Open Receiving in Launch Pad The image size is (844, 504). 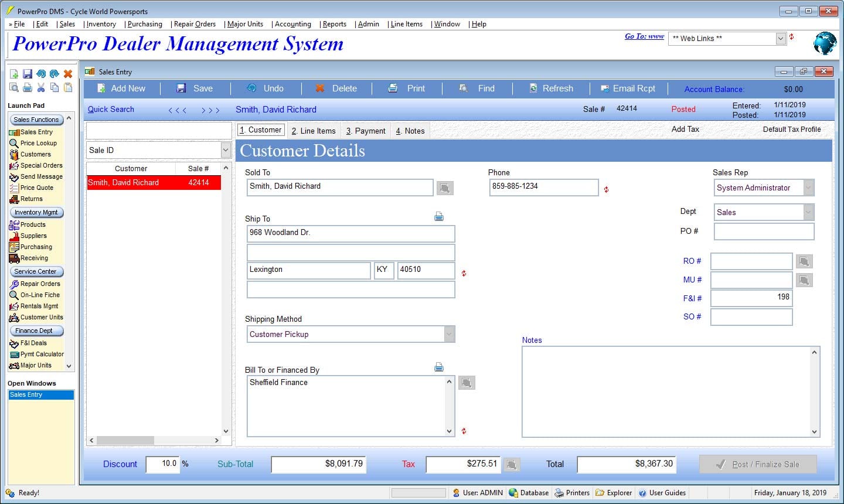(29, 258)
